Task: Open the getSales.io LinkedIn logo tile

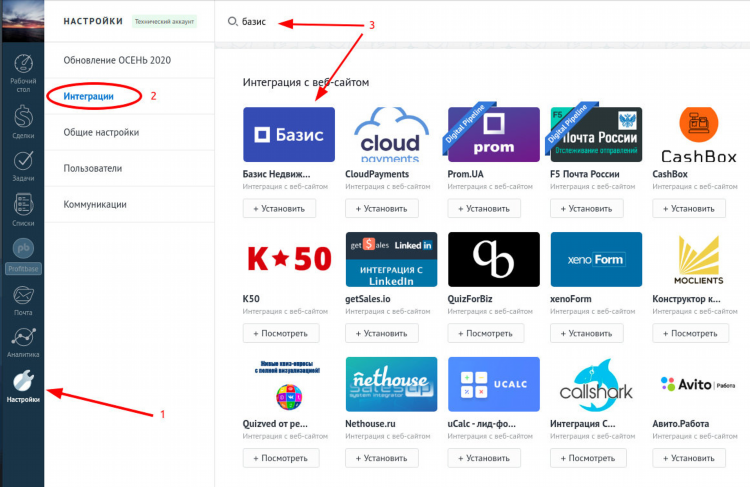Action: point(391,259)
